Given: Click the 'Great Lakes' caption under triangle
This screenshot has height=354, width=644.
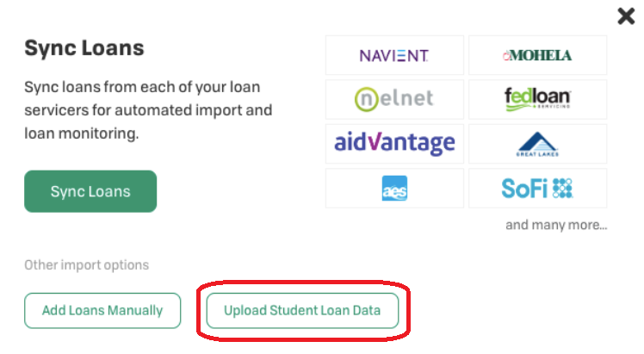Looking at the screenshot, I should click(x=537, y=154).
